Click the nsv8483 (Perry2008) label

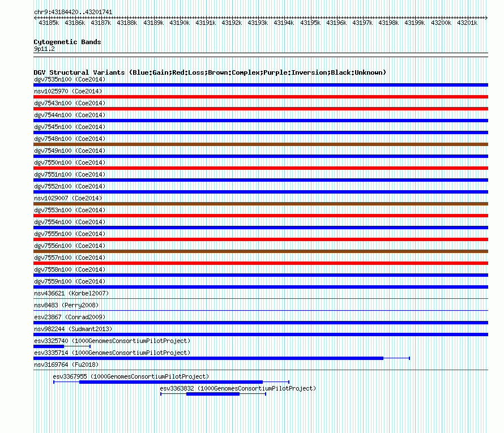pyautogui.click(x=66, y=305)
